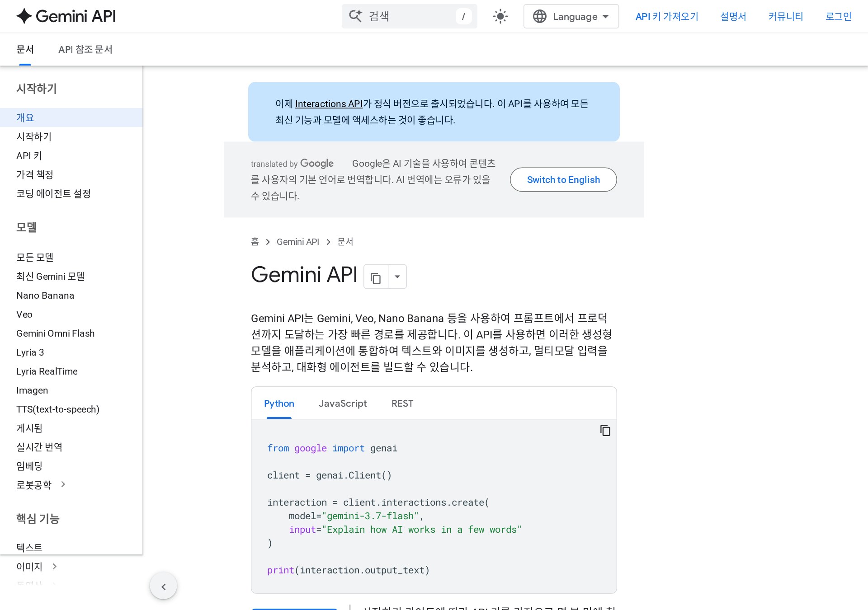The image size is (868, 610).
Task: Open 게시됨 sidebar item
Action: tap(29, 428)
